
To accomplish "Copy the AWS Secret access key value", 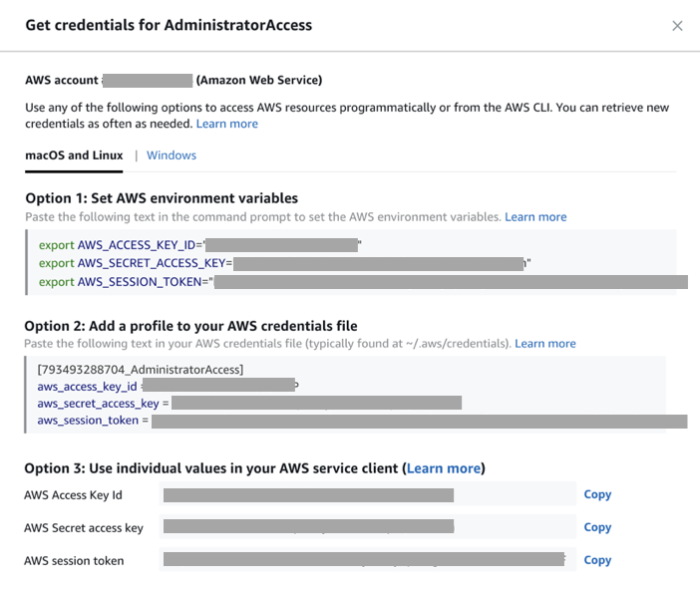I will click(x=597, y=527).
